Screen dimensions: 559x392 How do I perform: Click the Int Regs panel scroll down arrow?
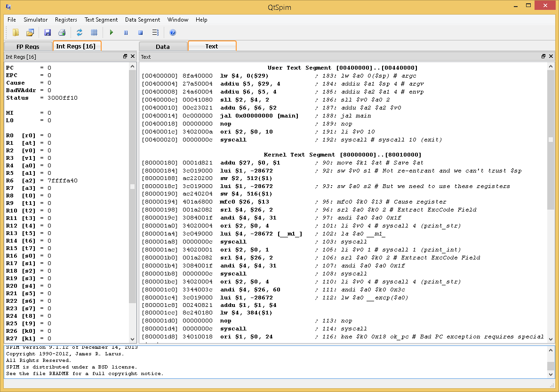[132, 339]
